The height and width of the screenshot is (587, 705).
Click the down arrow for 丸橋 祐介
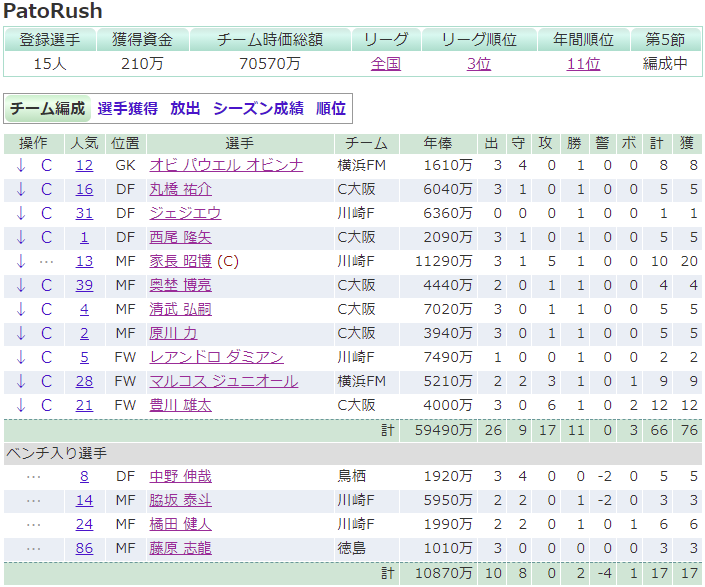pos(21,189)
